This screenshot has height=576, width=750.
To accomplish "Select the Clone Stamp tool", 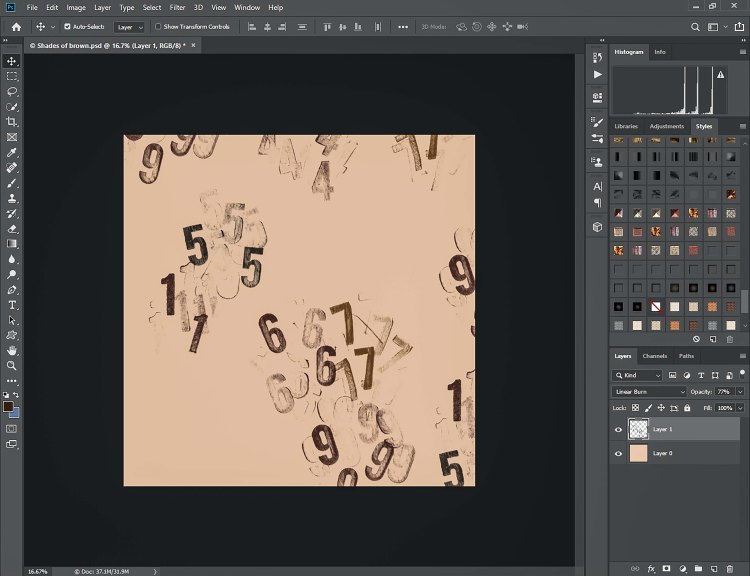I will coord(12,198).
